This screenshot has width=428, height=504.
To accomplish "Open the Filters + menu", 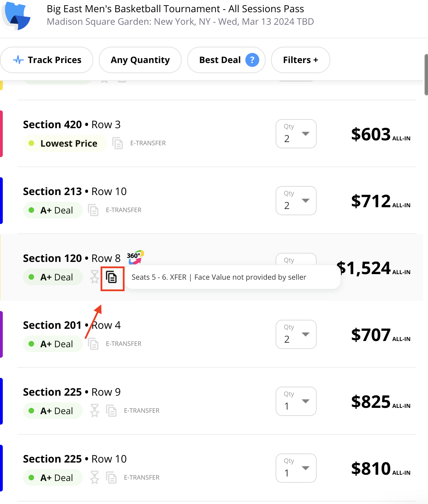I will [x=301, y=60].
